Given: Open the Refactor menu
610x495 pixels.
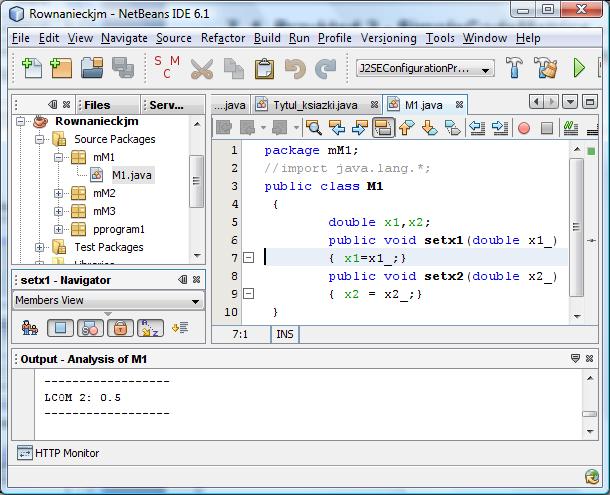Looking at the screenshot, I should [223, 38].
